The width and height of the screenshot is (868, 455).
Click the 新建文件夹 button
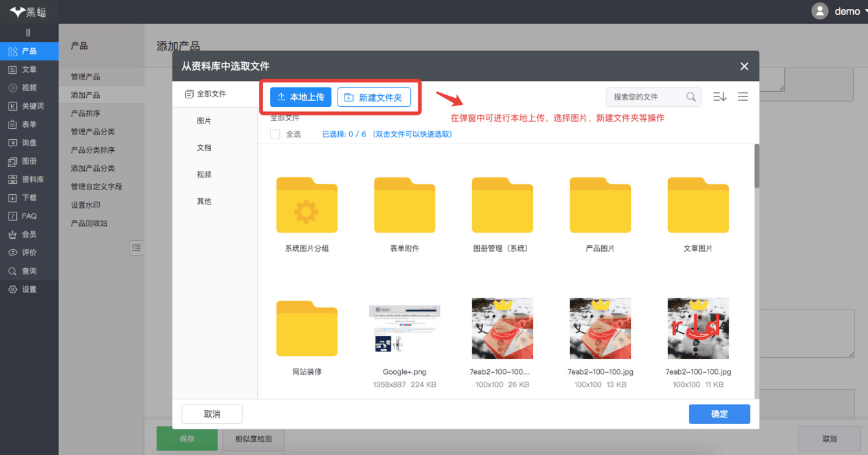pos(374,97)
